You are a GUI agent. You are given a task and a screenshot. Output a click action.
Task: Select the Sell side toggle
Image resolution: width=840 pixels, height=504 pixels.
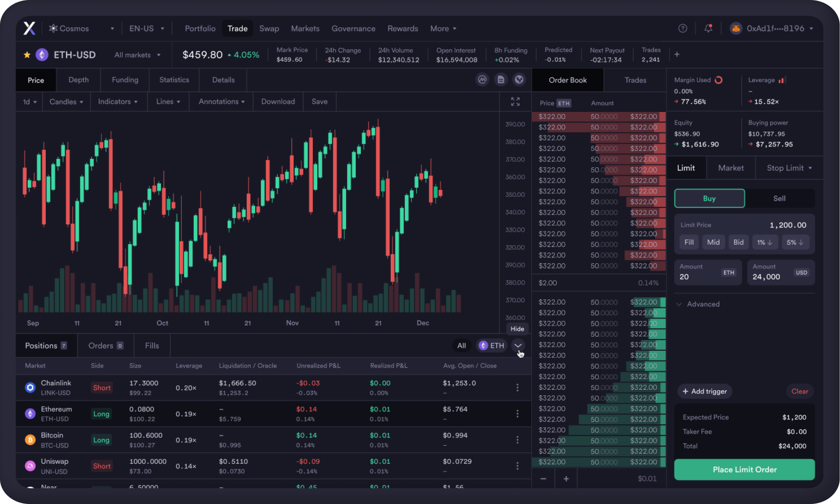pyautogui.click(x=779, y=199)
